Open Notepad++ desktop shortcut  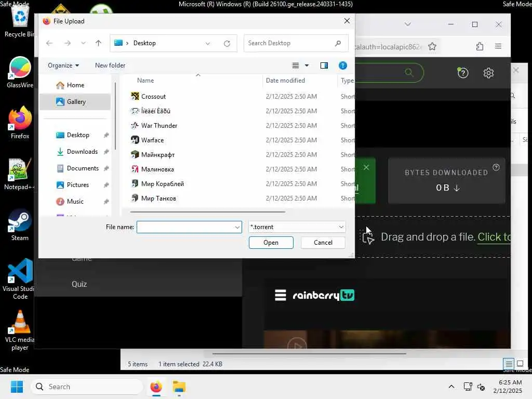19,174
